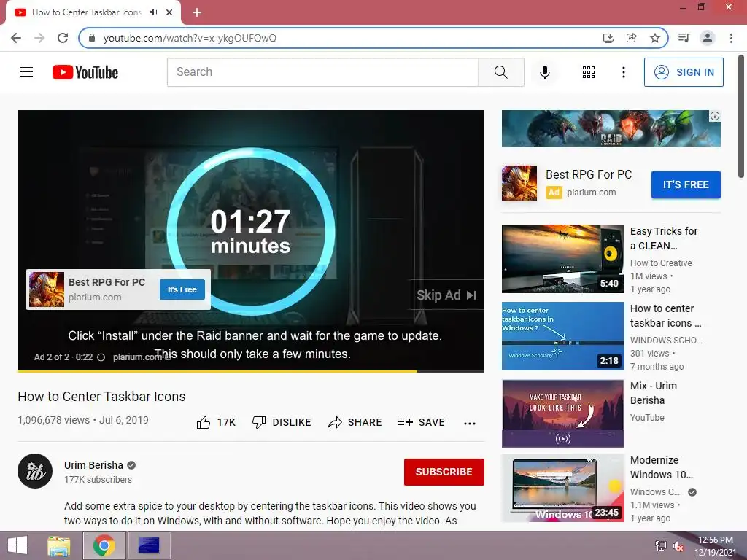Reload the page
Image resolution: width=747 pixels, height=560 pixels.
click(63, 38)
